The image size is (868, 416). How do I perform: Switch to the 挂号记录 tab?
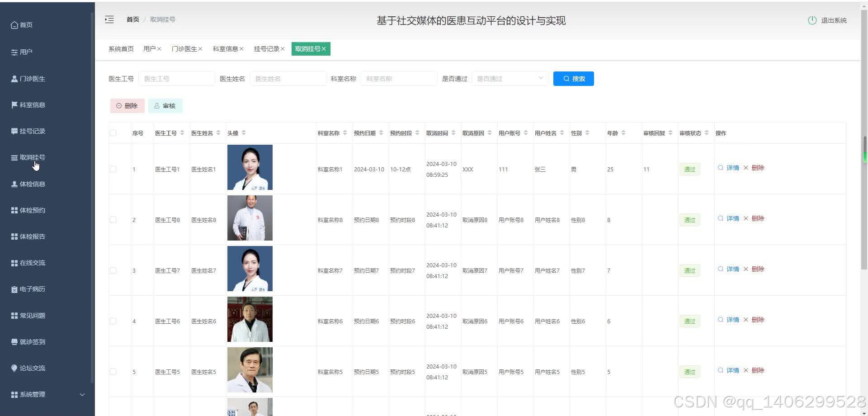[x=266, y=49]
